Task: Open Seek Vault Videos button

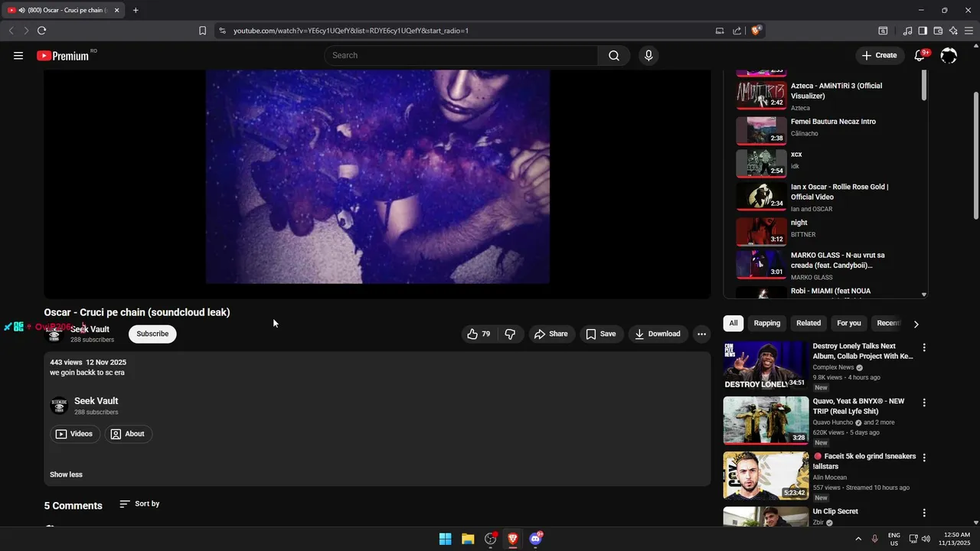Action: point(75,434)
